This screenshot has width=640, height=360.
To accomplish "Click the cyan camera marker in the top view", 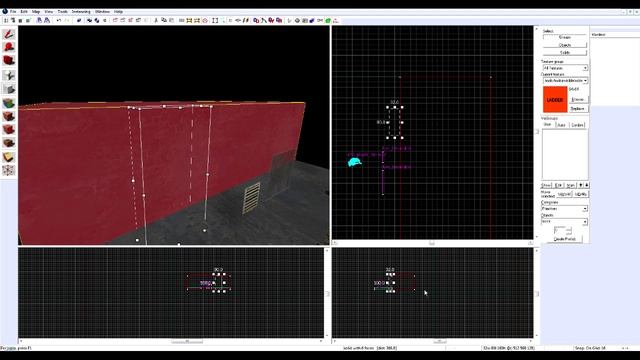I will [x=355, y=162].
